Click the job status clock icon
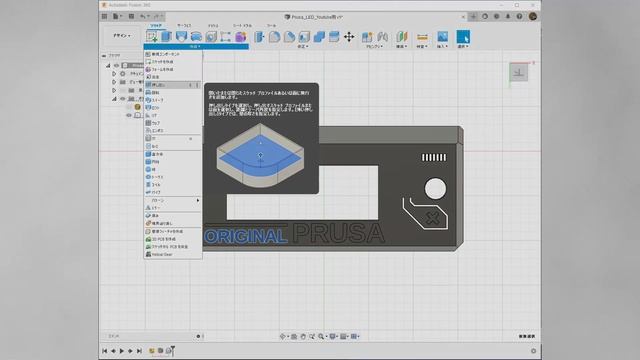The height and width of the screenshot is (360, 640). tap(496, 16)
